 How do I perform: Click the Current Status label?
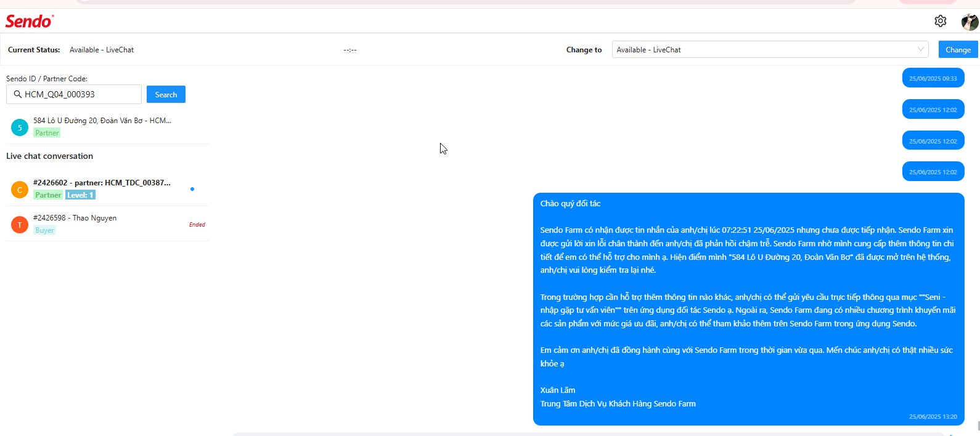34,50
